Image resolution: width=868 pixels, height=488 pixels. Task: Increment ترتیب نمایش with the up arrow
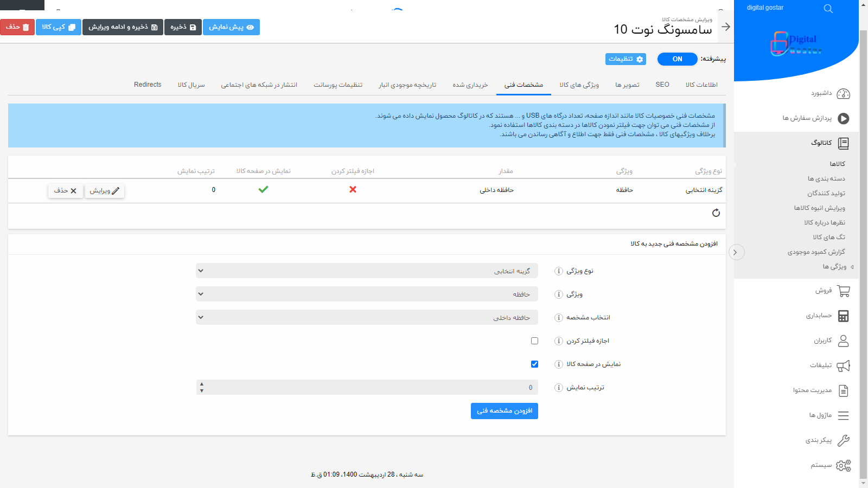pyautogui.click(x=202, y=384)
